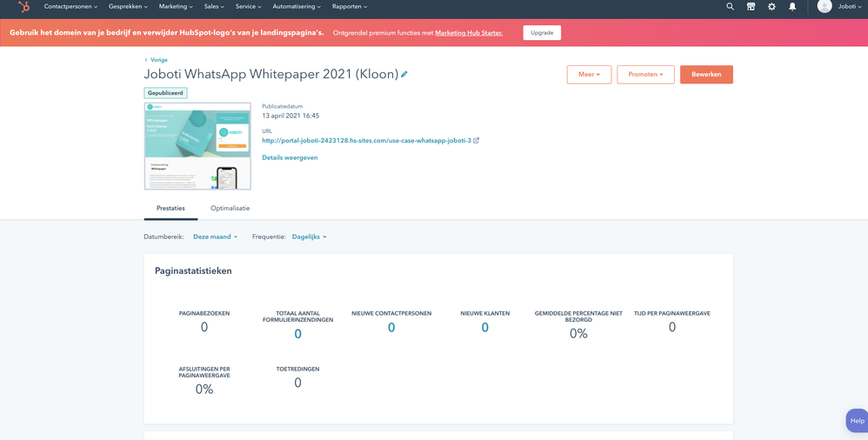Click the Totaal aantal formulierinzendingen value
The width and height of the screenshot is (868, 440).
(x=297, y=334)
